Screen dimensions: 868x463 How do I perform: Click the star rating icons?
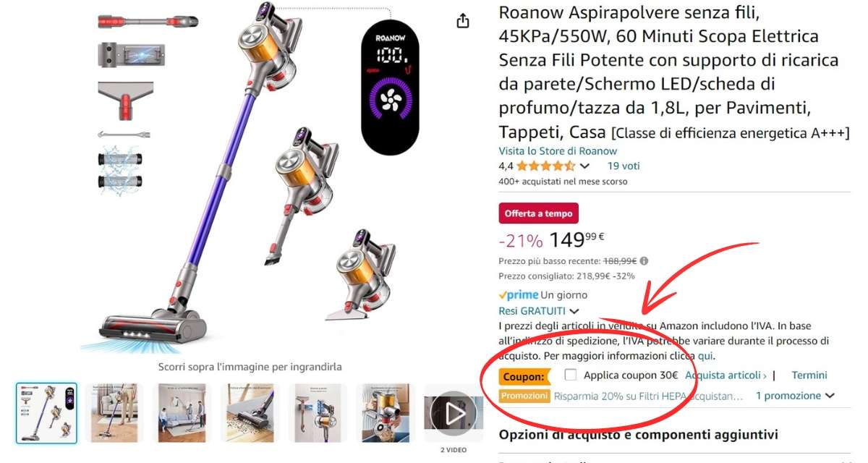click(x=546, y=166)
